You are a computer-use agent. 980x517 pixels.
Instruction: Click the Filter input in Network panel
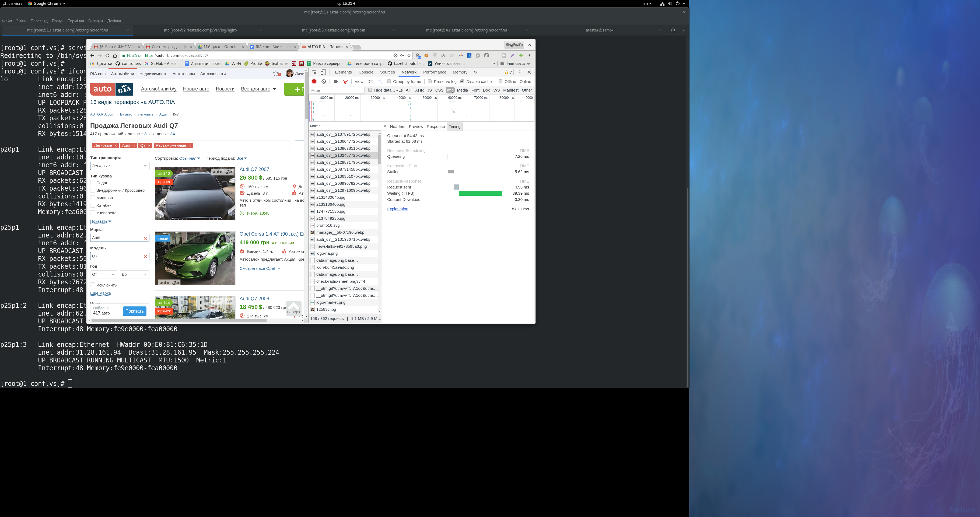pyautogui.click(x=337, y=90)
